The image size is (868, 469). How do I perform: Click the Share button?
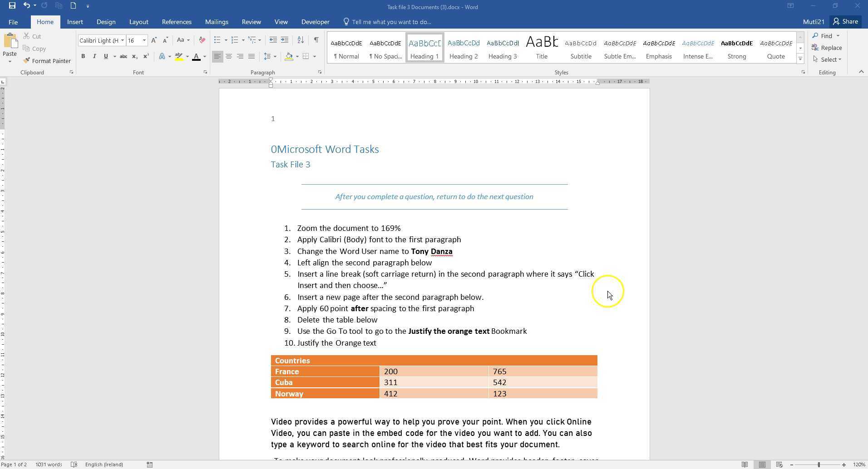click(845, 21)
